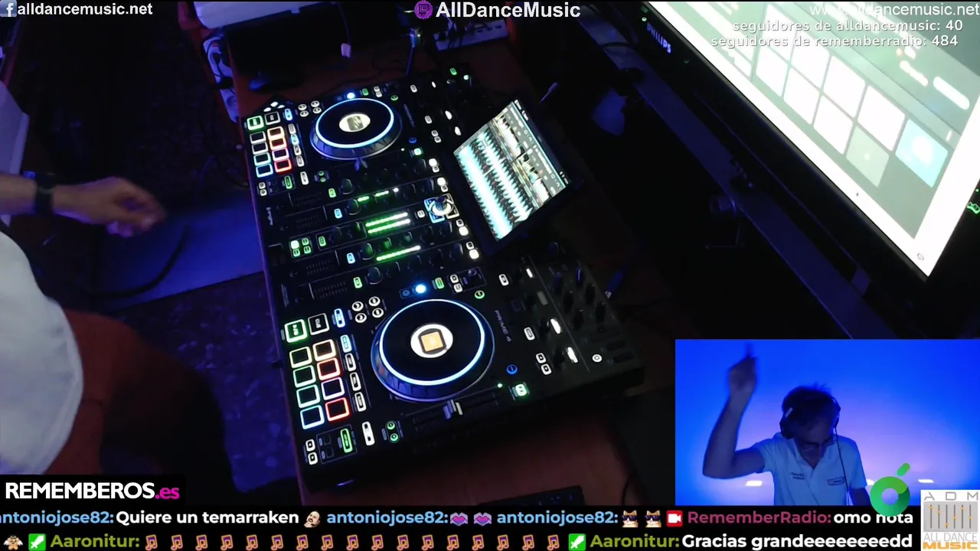980x551 pixels.
Task: Click the red camera icon before RememberRadio
Action: pos(675,518)
